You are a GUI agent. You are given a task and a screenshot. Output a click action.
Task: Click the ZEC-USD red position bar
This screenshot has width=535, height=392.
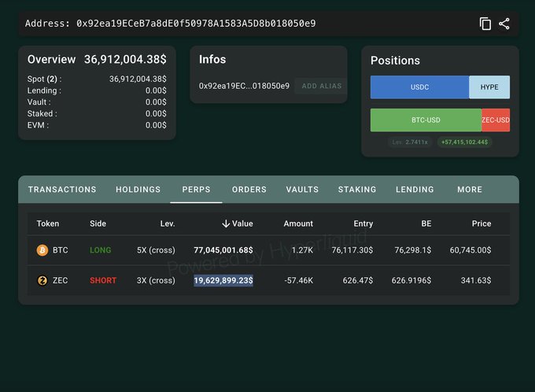tap(496, 120)
